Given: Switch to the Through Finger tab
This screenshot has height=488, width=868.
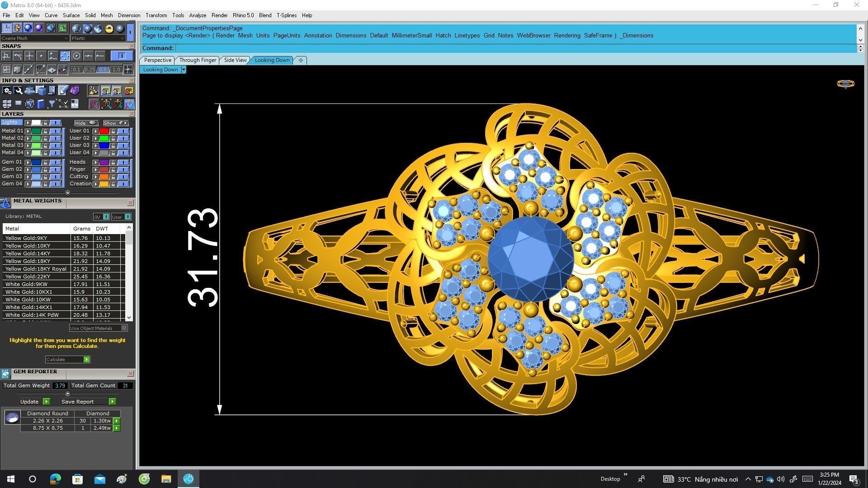Looking at the screenshot, I should pos(198,60).
